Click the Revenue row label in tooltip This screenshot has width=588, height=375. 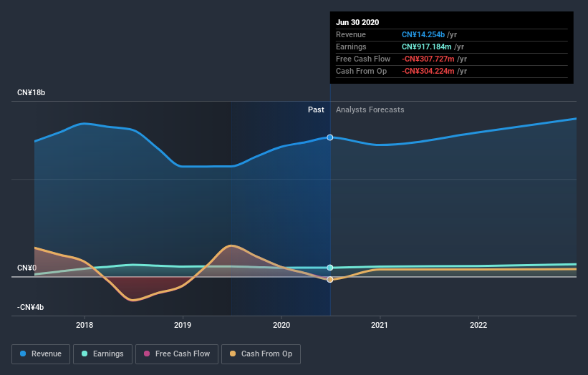[351, 34]
